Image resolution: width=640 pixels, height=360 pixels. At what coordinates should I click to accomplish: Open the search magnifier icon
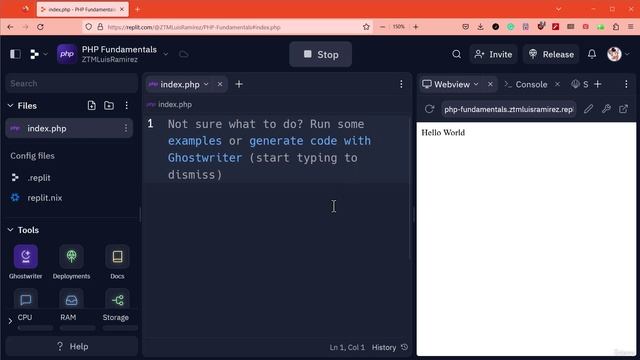tap(456, 54)
